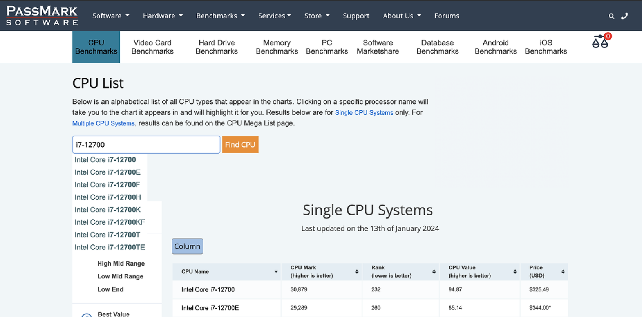Viewport: 644px width, 318px height.
Task: Sort the CPU Value column
Action: pyautogui.click(x=516, y=272)
